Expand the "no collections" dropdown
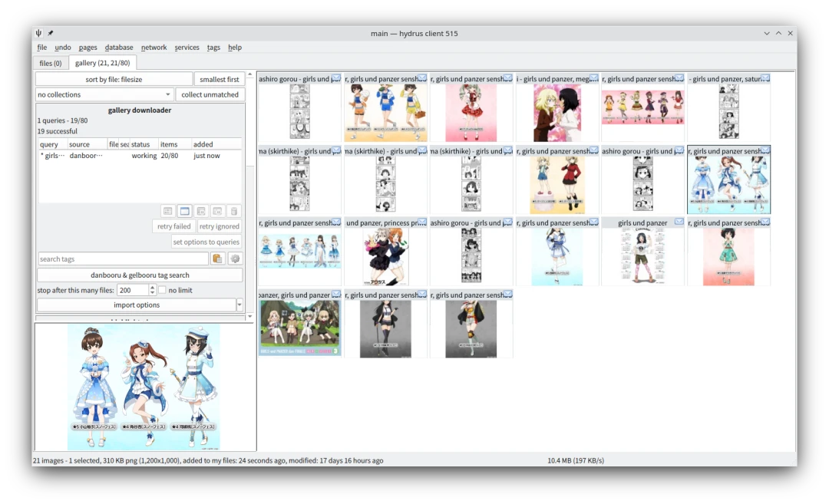The image size is (829, 504). coord(105,95)
